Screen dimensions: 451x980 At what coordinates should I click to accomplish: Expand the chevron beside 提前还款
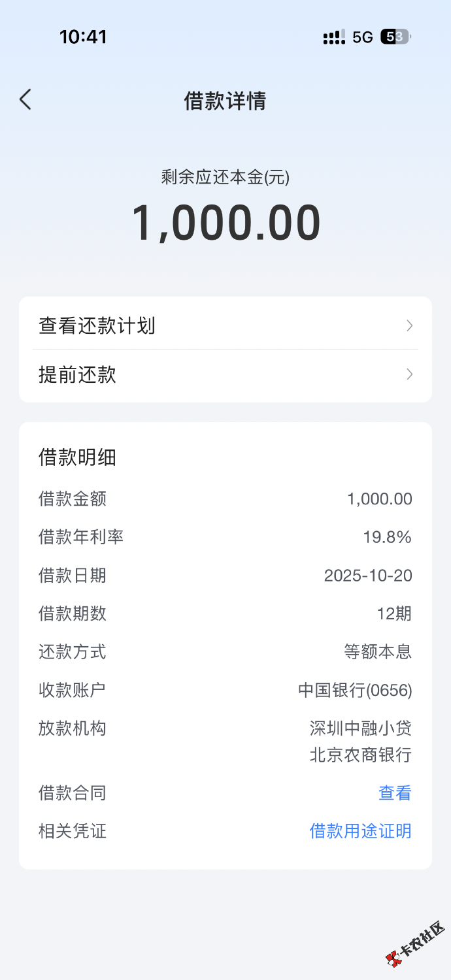410,374
